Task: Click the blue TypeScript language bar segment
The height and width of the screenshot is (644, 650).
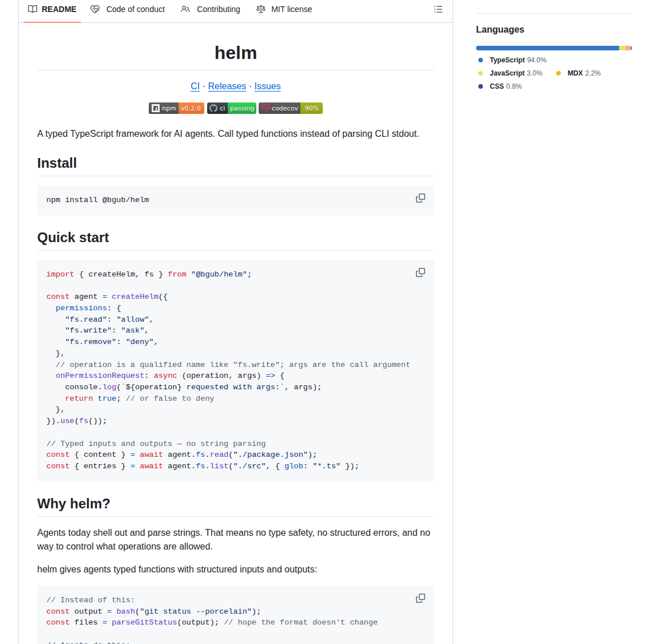Action: click(547, 48)
